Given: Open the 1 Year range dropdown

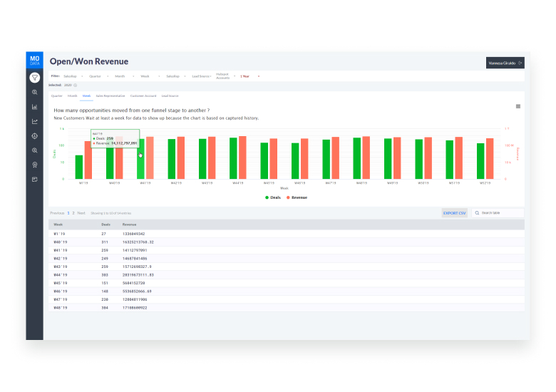Looking at the screenshot, I should pyautogui.click(x=249, y=76).
